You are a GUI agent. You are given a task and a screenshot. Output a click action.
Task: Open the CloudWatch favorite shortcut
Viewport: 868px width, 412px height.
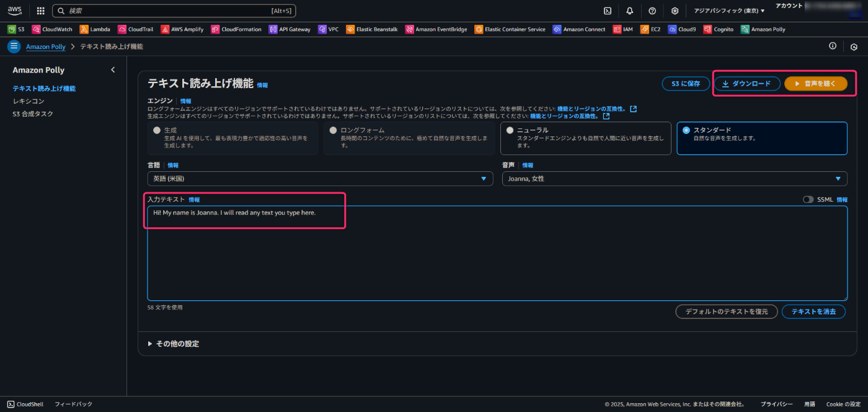point(52,29)
